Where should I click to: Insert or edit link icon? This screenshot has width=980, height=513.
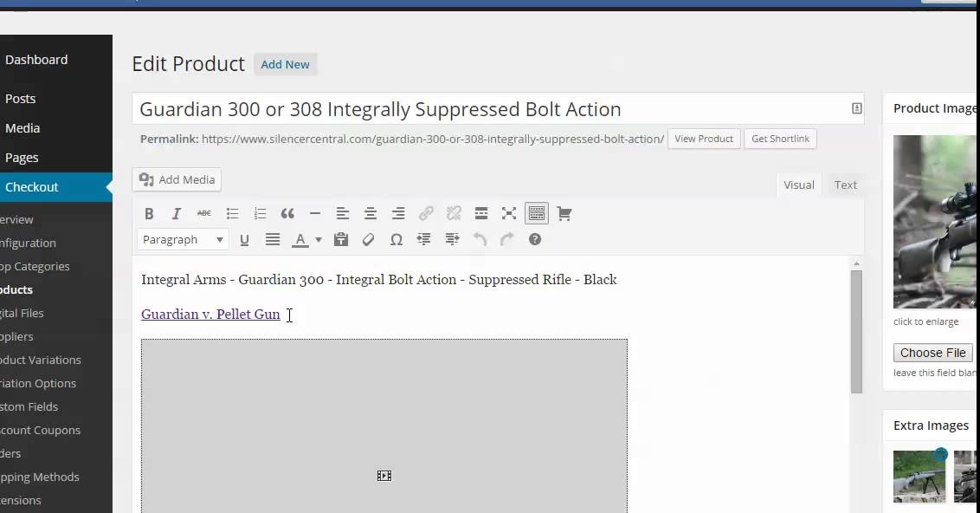426,214
